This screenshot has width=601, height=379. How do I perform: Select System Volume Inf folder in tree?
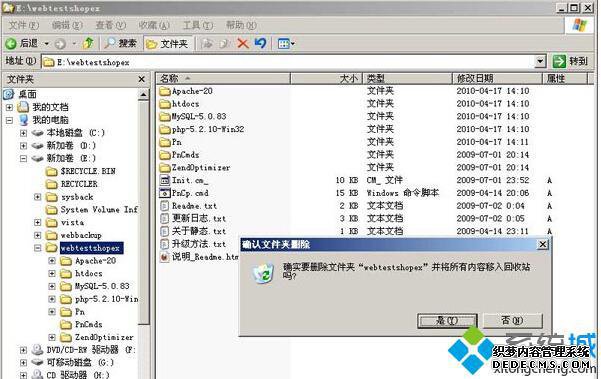tap(99, 210)
